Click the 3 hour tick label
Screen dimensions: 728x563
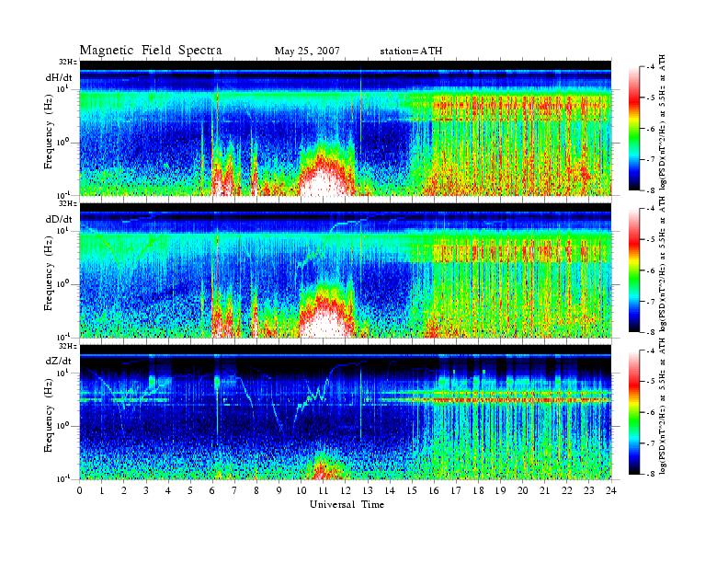pyautogui.click(x=146, y=490)
